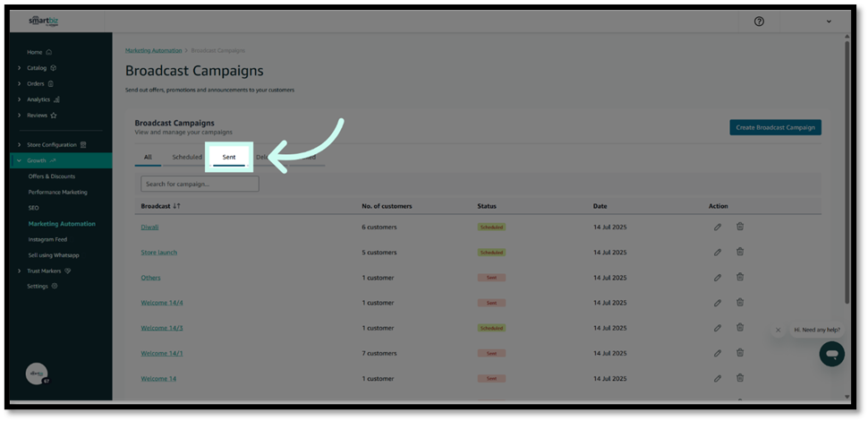This screenshot has height=421, width=868.
Task: Select the Scheduled tab
Action: pos(187,157)
